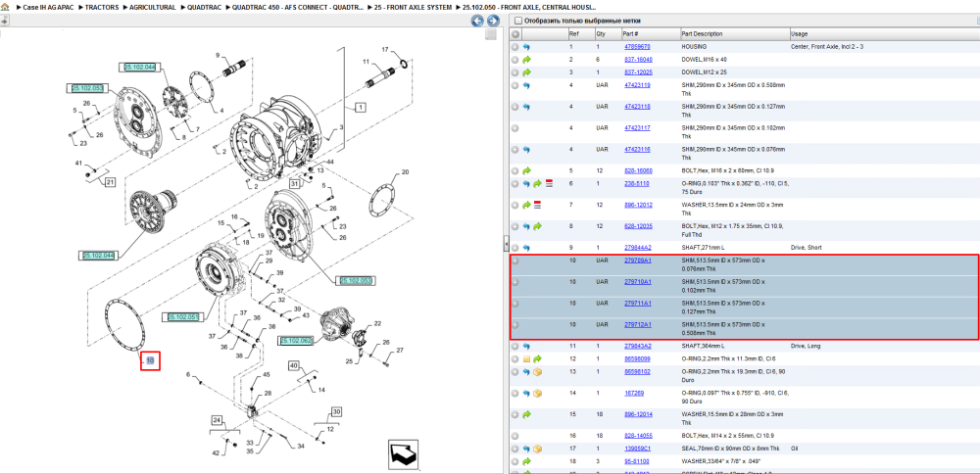Open diagram link 25.102.062
Screen dimensions: 980x474
(x=296, y=341)
